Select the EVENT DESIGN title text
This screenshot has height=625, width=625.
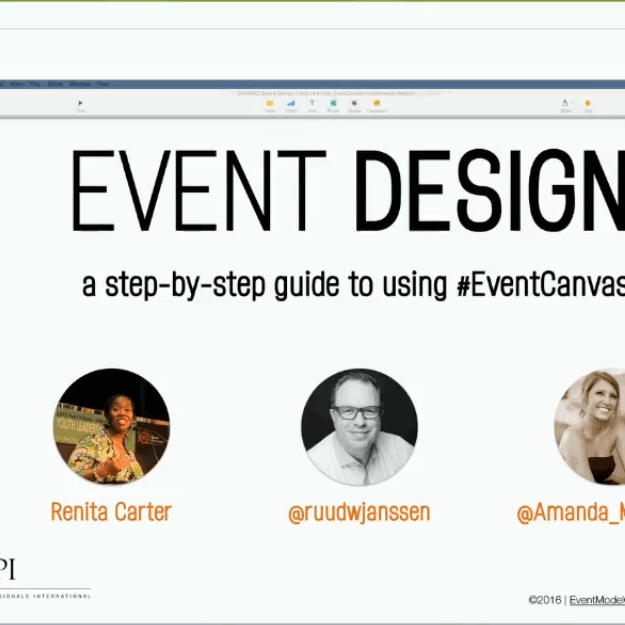click(348, 191)
